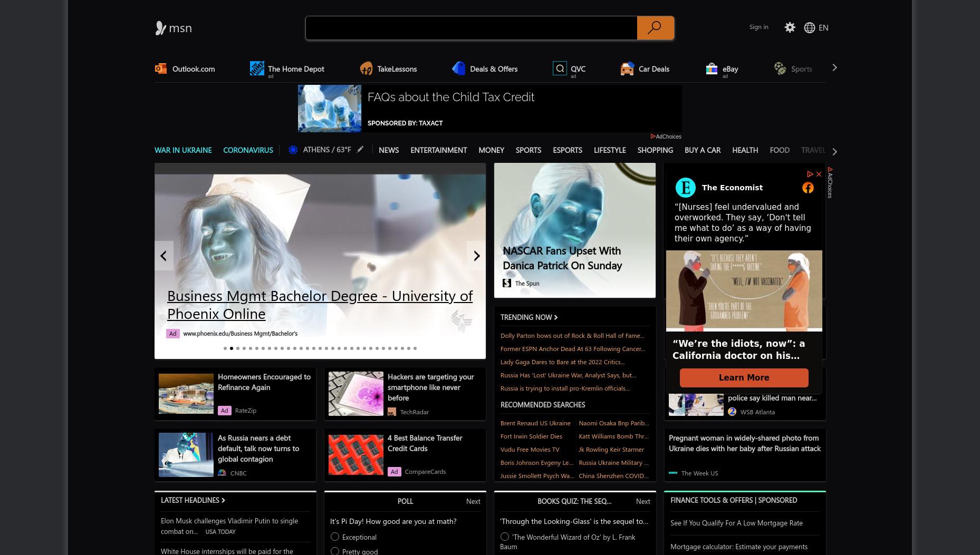The width and height of the screenshot is (980, 555).
Task: Click the TechRadar source icon
Action: (x=392, y=412)
